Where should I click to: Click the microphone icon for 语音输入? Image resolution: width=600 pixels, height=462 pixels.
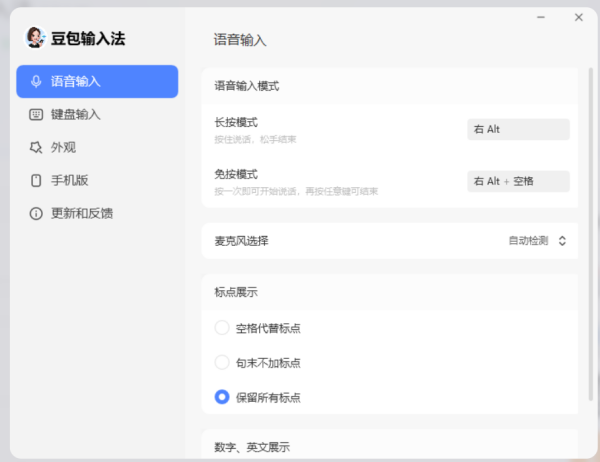pyautogui.click(x=36, y=82)
